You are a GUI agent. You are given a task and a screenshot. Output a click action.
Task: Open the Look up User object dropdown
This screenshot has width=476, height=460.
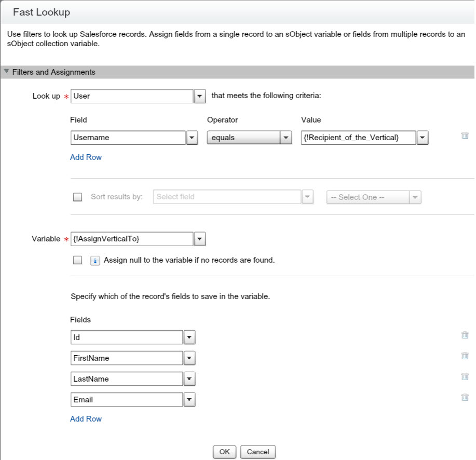click(200, 97)
